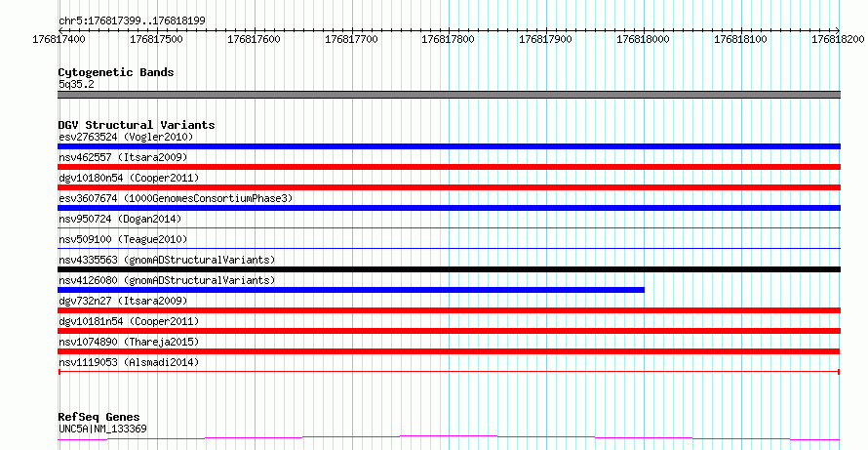This screenshot has width=868, height=450.
Task: Click the thin red nsv950724 line
Action: [x=449, y=227]
